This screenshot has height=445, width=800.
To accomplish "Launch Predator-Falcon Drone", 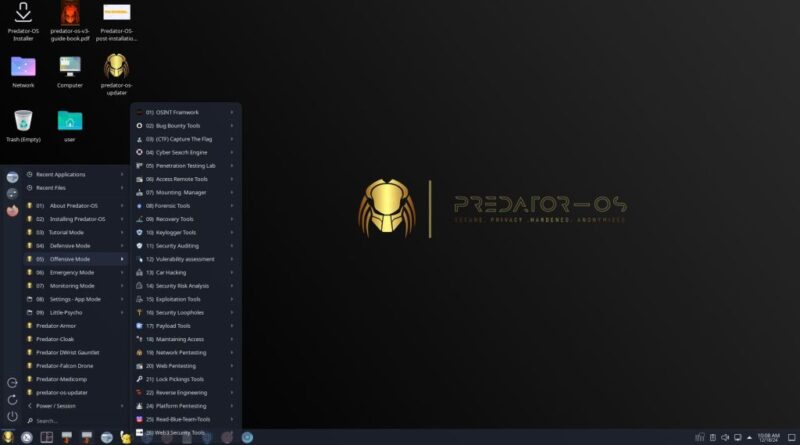I will [76, 366].
